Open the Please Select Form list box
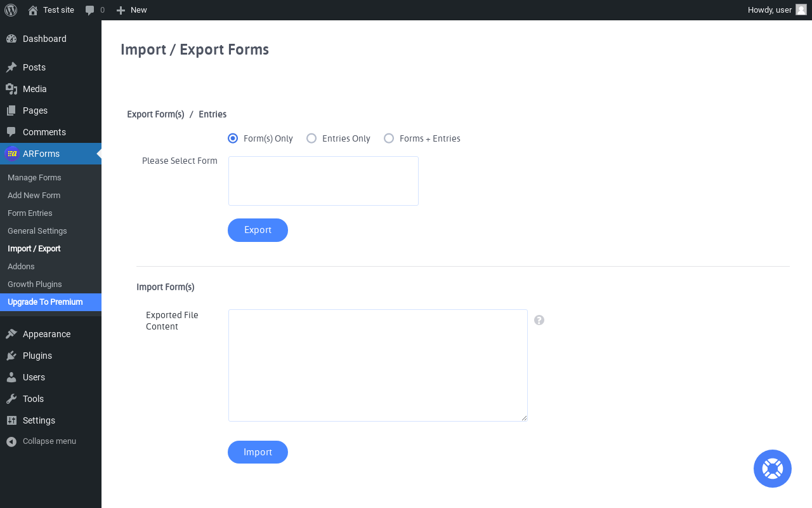The width and height of the screenshot is (812, 508). coord(324,181)
